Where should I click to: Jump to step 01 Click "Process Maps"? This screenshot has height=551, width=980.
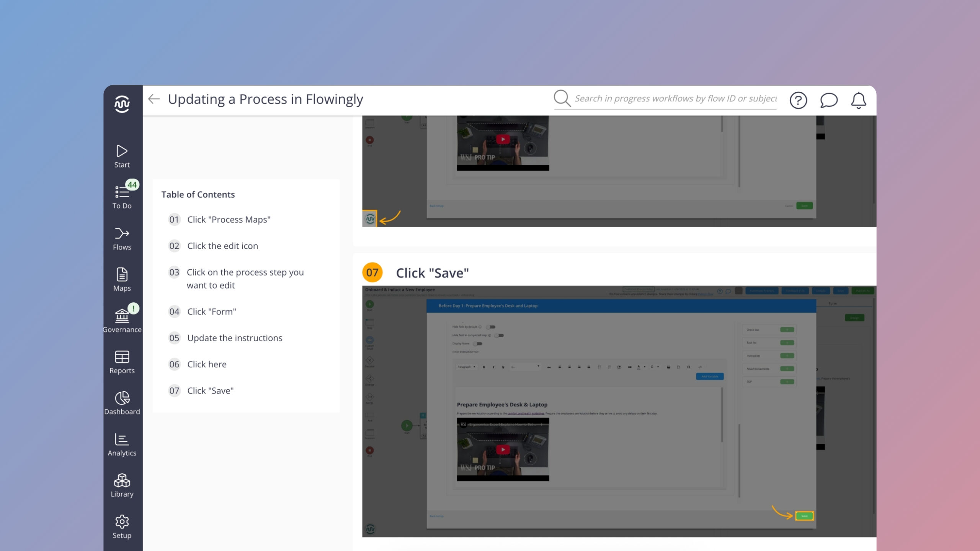(229, 220)
